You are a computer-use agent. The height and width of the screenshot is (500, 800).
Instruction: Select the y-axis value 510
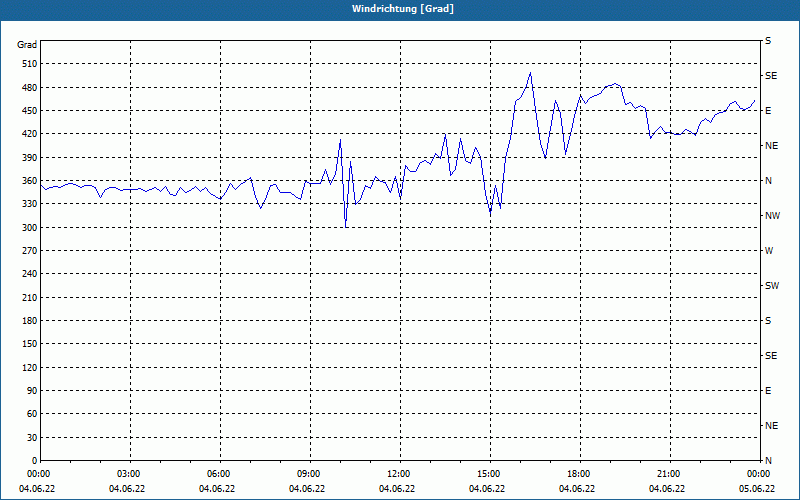pyautogui.click(x=30, y=64)
